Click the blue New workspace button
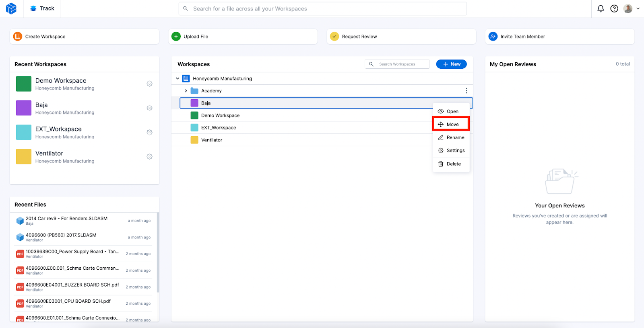The image size is (644, 328). (x=451, y=64)
